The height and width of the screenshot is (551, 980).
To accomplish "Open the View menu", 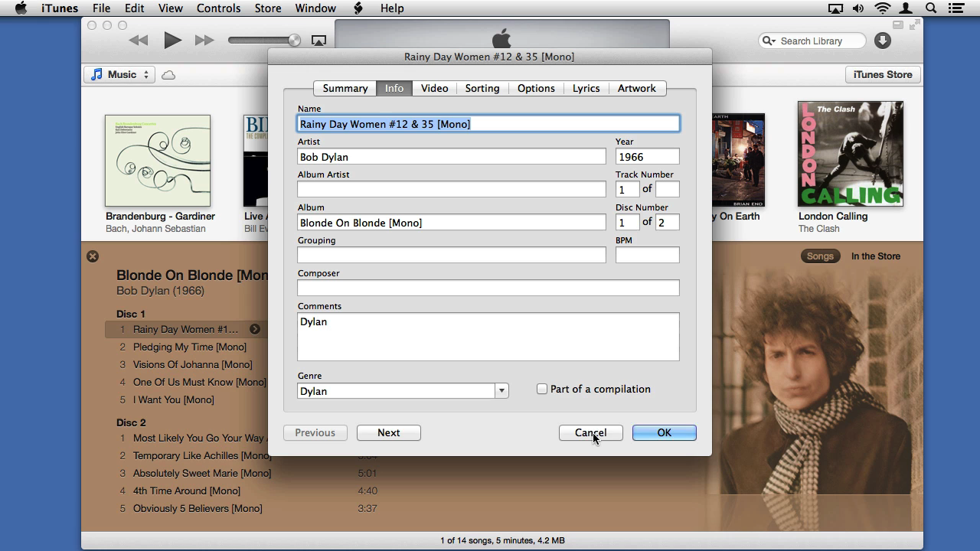I will click(x=170, y=8).
